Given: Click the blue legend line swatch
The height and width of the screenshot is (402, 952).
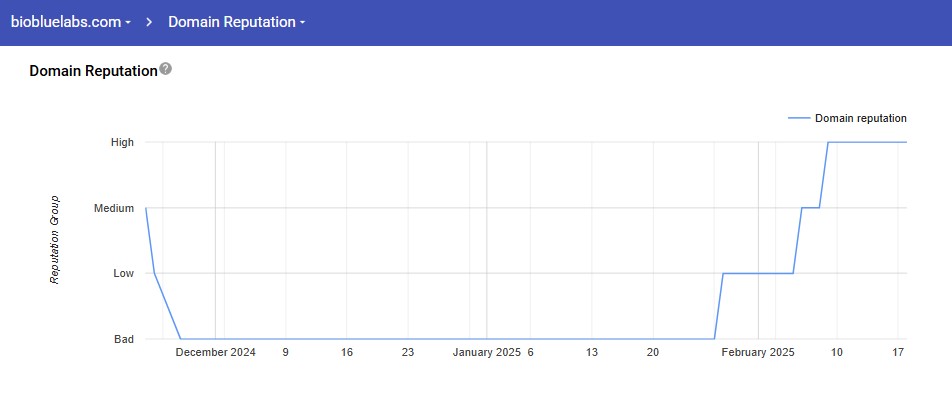Looking at the screenshot, I should [798, 118].
